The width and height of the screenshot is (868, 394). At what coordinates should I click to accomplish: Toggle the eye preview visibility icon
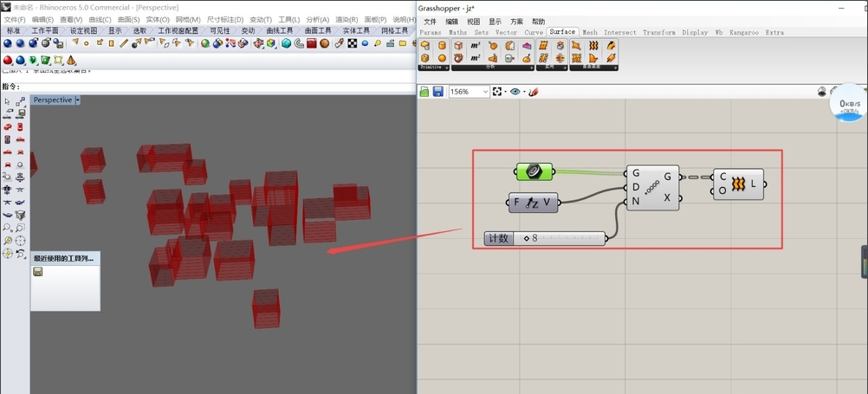[515, 92]
